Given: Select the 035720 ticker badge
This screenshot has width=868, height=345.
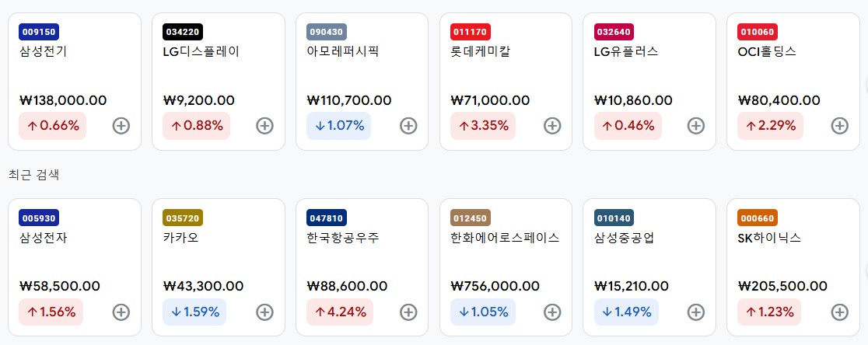Looking at the screenshot, I should [x=184, y=218].
